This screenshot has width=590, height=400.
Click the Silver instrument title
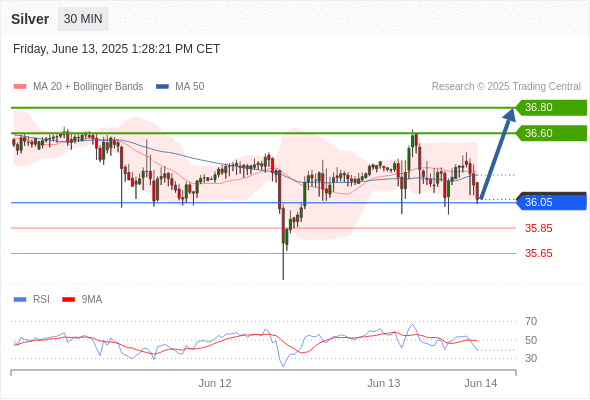(30, 19)
